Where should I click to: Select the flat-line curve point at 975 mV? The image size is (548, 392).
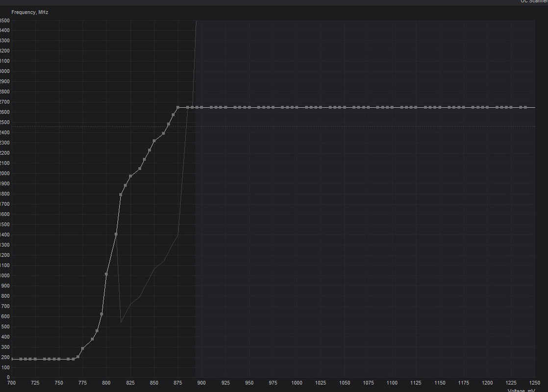tap(273, 107)
